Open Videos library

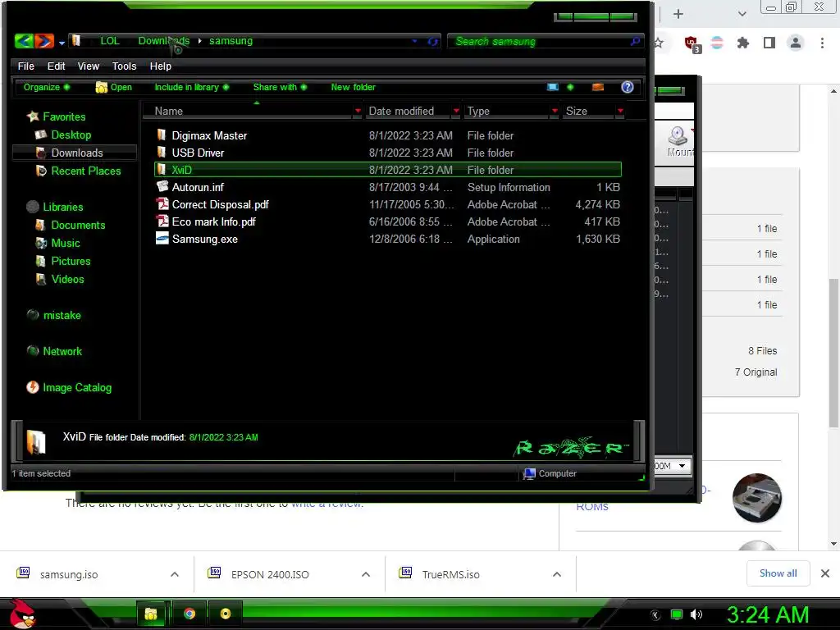click(x=67, y=279)
